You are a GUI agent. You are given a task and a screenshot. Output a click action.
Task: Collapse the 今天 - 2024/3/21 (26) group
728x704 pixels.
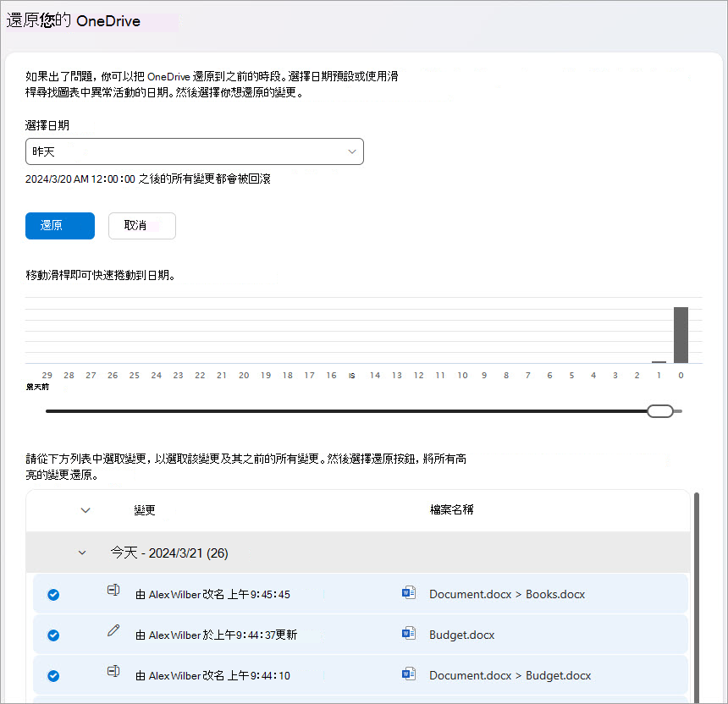click(x=82, y=553)
